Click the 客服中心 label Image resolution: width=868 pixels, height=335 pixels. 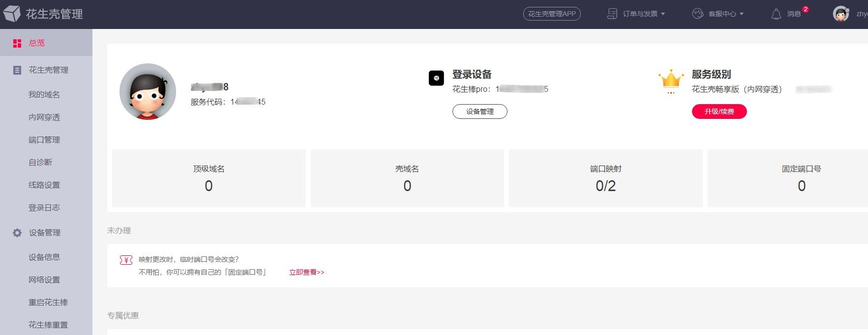722,14
